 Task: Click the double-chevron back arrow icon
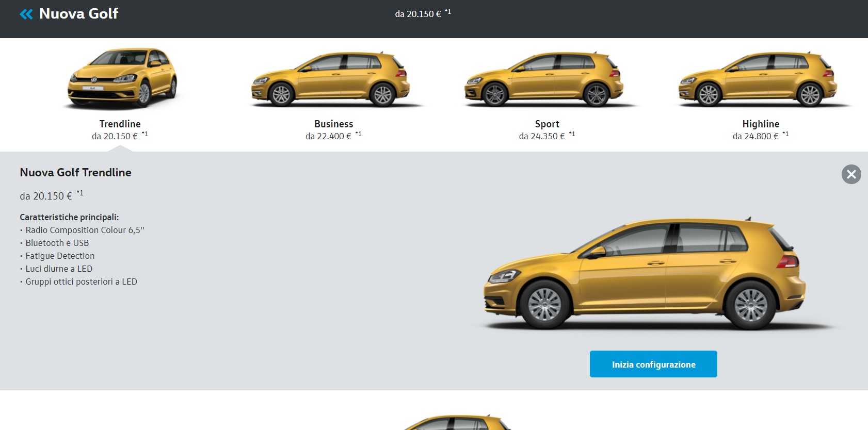click(x=26, y=14)
